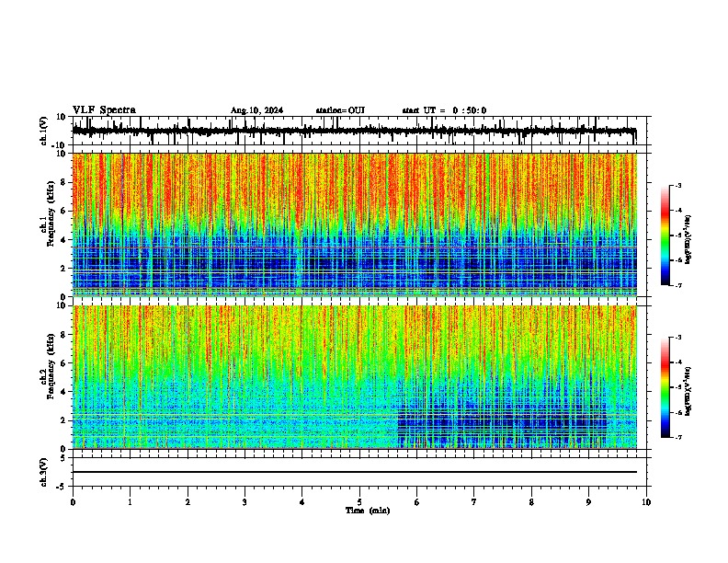Click the '-3' label on ch.1 colorbar
Image resolution: width=728 pixels, height=563 pixels.
point(677,185)
